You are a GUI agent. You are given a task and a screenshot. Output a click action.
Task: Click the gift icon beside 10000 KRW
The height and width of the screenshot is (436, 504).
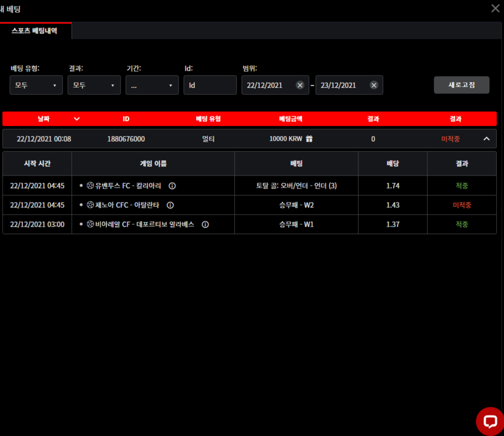(309, 139)
